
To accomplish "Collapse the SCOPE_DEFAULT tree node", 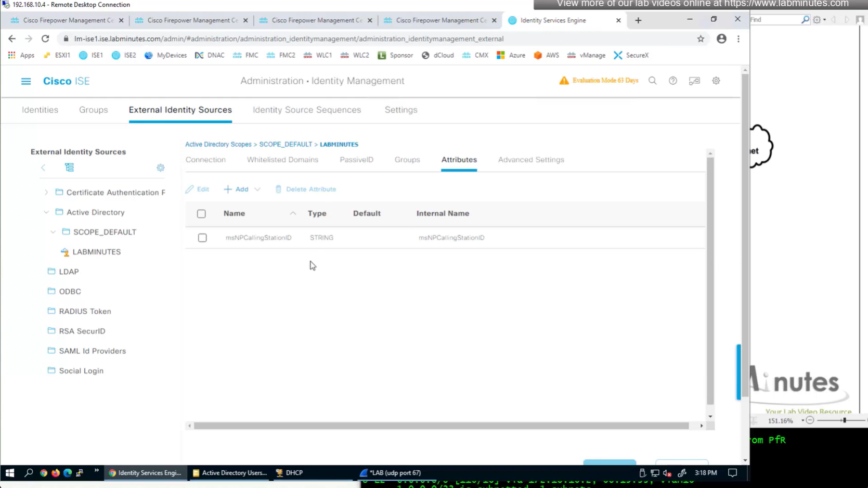I will 53,232.
